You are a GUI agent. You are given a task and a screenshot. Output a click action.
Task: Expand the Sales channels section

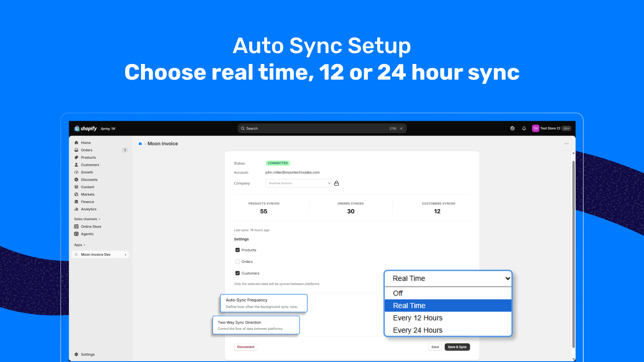coord(87,219)
